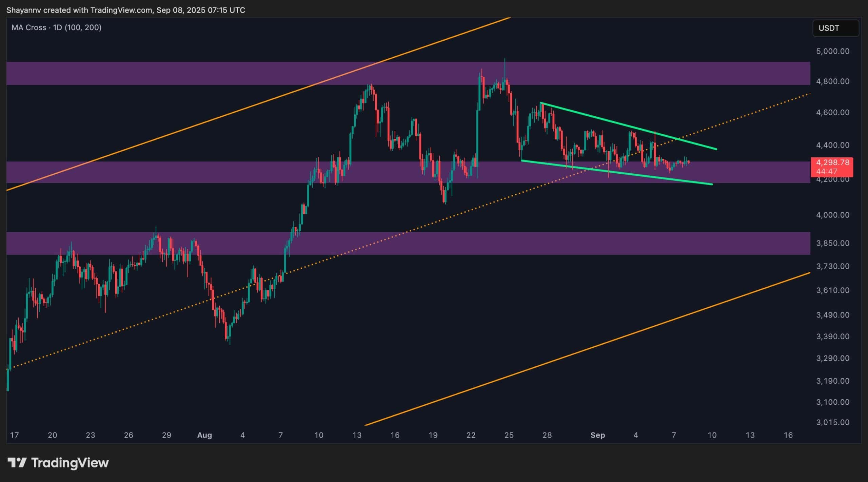Click the TradingView wordmark text at bottom

pos(70,463)
